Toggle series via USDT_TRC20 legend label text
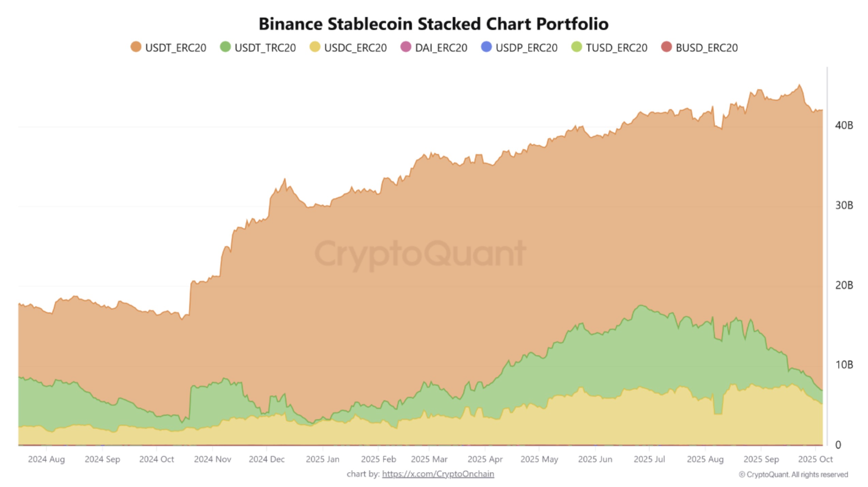 click(x=265, y=48)
